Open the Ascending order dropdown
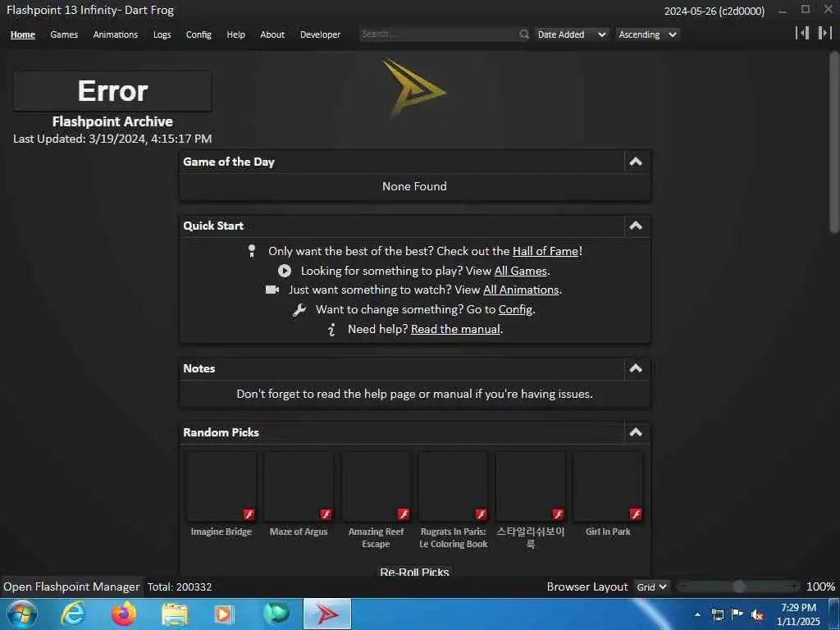The image size is (840, 630). pyautogui.click(x=648, y=34)
